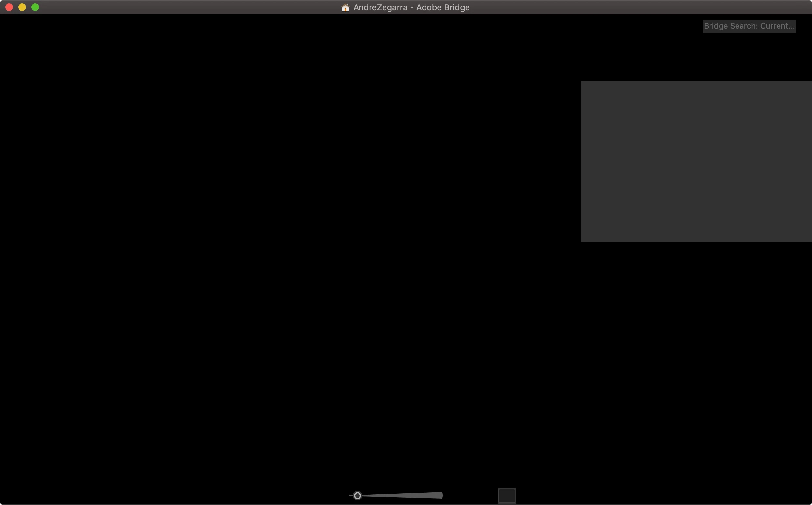
Task: Click the "AndreZegarra" text in title bar
Action: (380, 7)
